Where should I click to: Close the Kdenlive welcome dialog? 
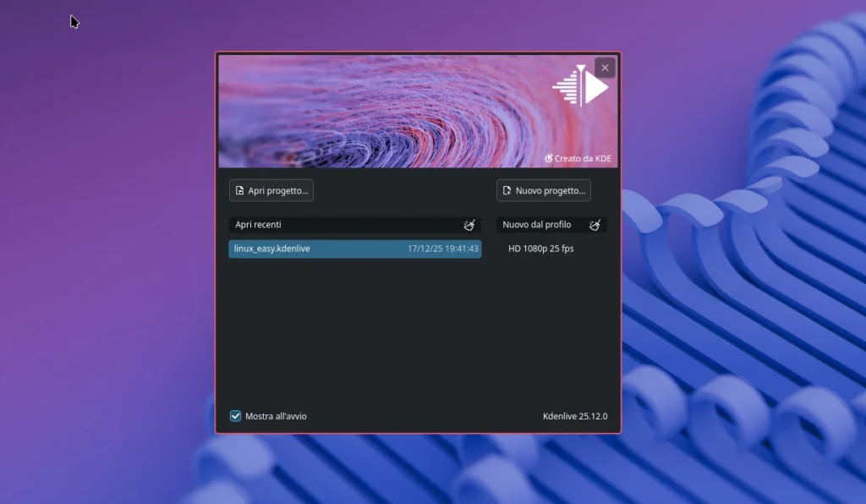point(605,68)
